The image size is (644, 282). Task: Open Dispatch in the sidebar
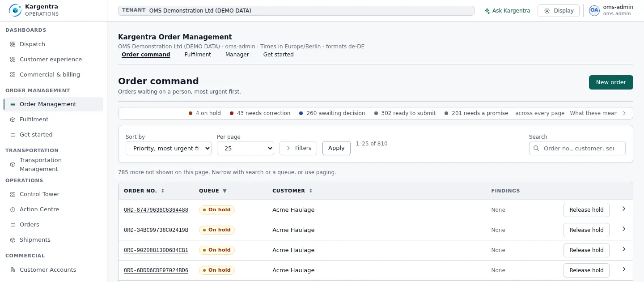click(53, 44)
